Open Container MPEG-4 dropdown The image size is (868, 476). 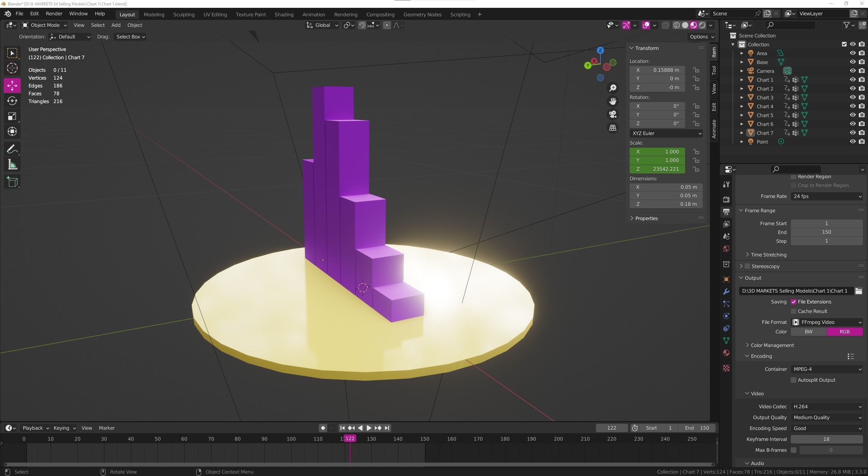(827, 369)
